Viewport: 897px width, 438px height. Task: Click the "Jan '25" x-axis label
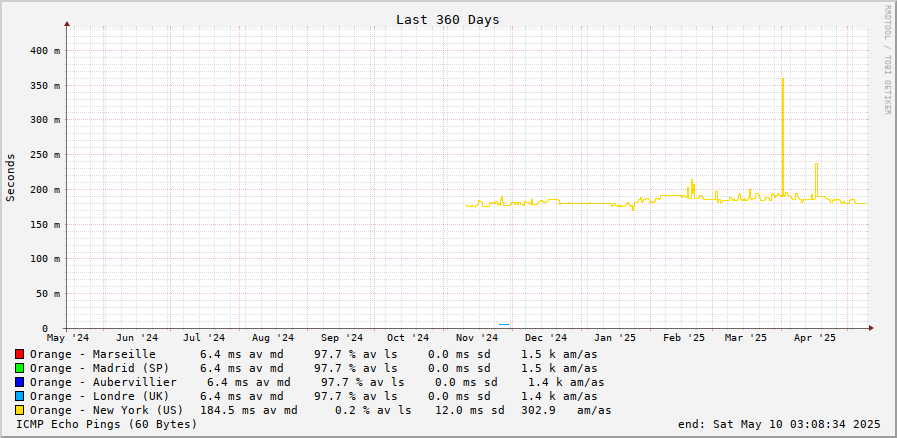point(615,338)
